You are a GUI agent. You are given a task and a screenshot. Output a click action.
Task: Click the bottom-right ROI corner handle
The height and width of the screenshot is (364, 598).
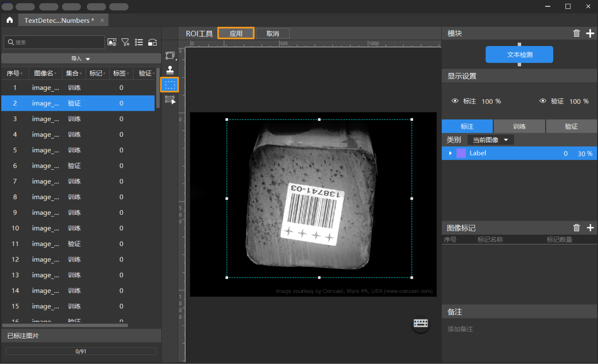coord(411,277)
